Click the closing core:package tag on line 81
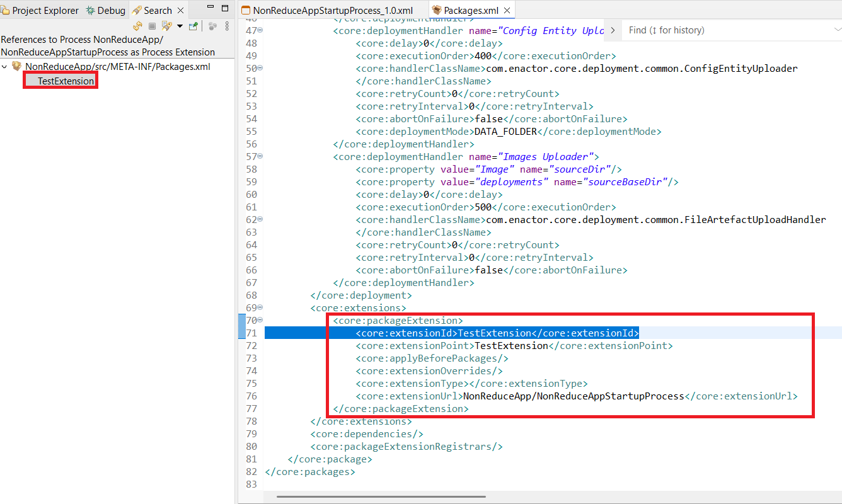 pos(330,459)
